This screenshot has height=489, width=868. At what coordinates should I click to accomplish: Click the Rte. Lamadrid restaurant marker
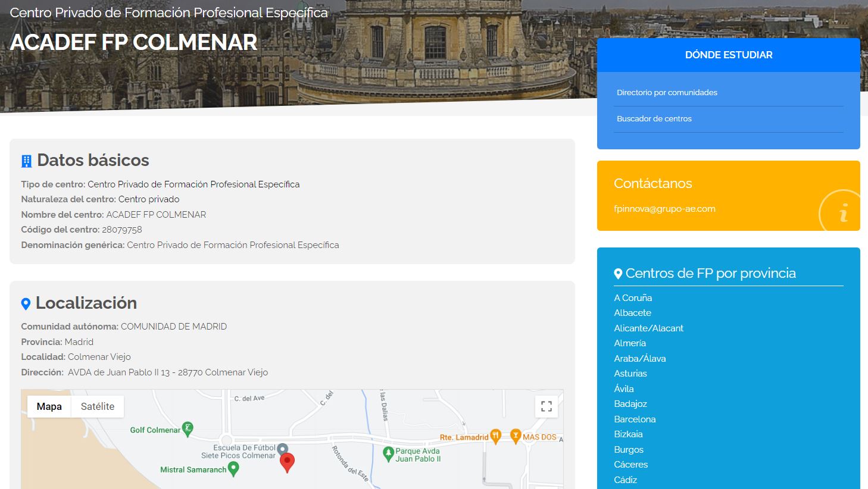tap(495, 437)
